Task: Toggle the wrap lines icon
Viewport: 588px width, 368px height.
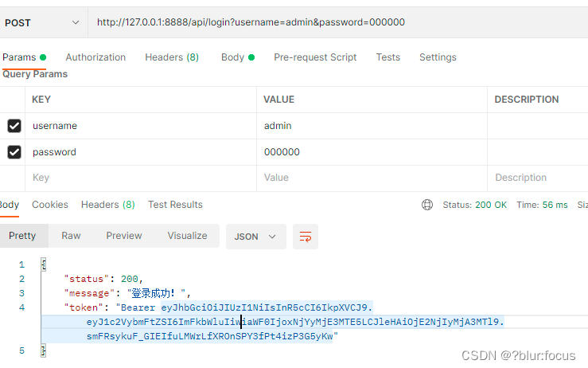Action: [306, 237]
